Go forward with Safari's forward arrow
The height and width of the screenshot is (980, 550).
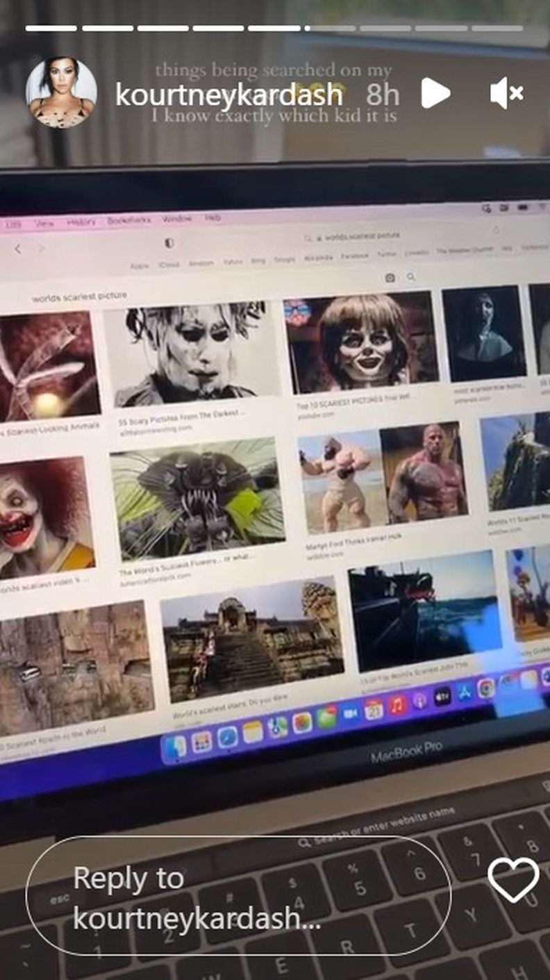coord(40,248)
